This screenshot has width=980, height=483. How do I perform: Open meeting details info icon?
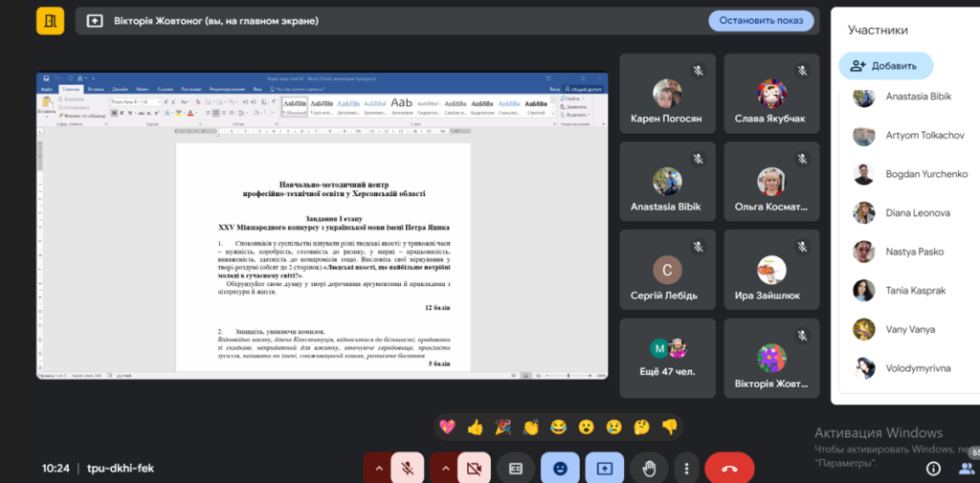[x=933, y=468]
